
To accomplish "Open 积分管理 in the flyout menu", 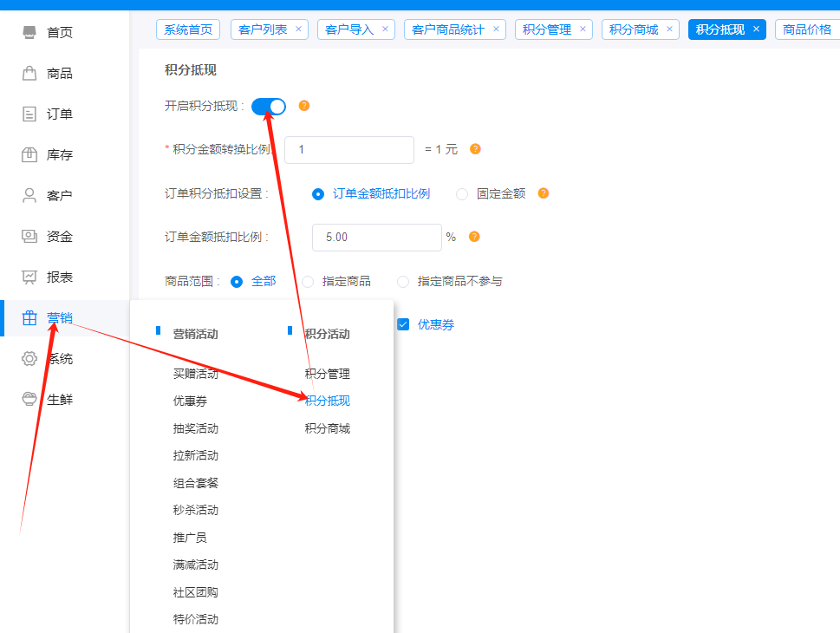I will [327, 374].
